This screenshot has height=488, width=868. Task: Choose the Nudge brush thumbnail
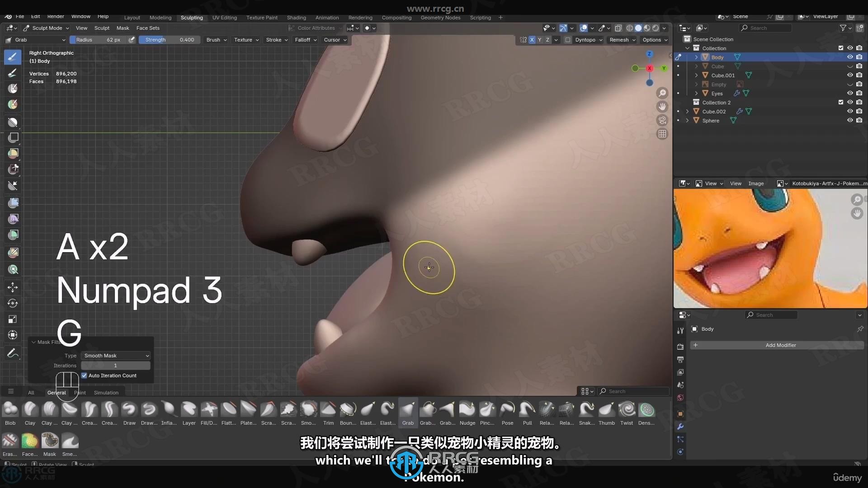coord(467,413)
